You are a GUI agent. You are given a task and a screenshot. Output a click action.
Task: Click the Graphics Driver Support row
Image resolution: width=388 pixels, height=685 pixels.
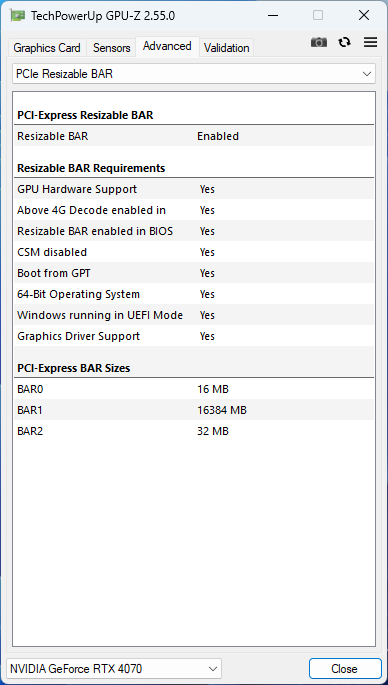pyautogui.click(x=194, y=336)
